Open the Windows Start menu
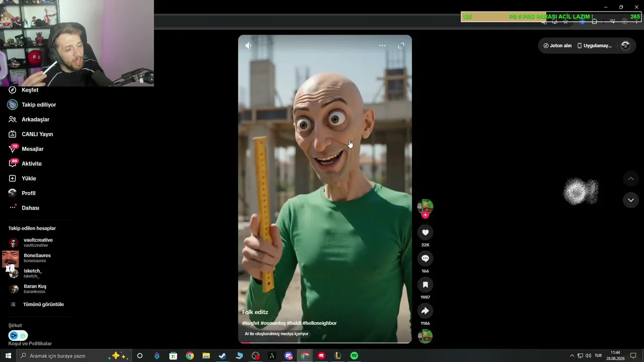644x362 pixels. (x=8, y=356)
